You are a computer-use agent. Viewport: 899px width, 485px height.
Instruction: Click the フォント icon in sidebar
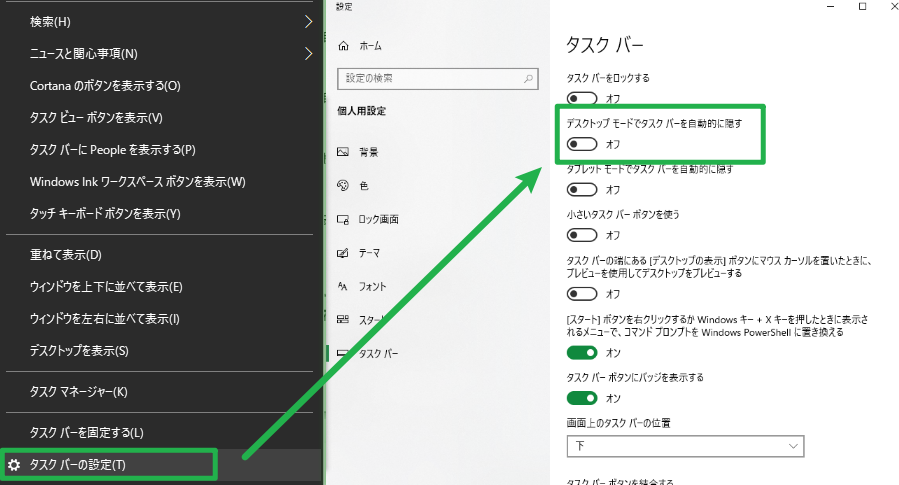343,286
